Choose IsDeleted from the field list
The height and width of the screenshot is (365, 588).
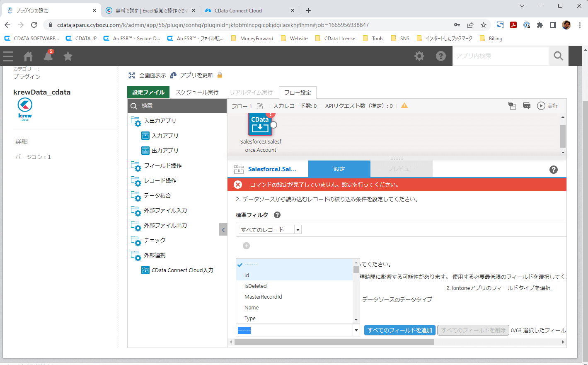[294, 286]
